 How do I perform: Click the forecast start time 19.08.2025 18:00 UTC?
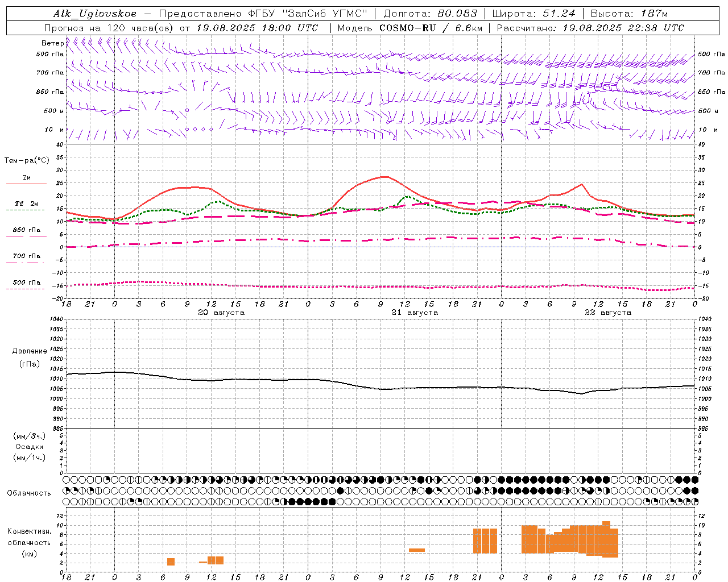click(257, 28)
